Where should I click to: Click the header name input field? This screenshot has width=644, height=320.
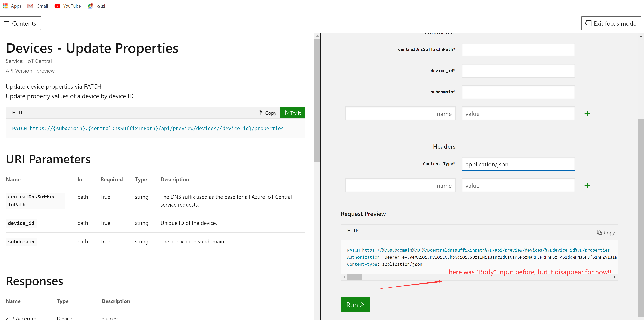pos(400,185)
